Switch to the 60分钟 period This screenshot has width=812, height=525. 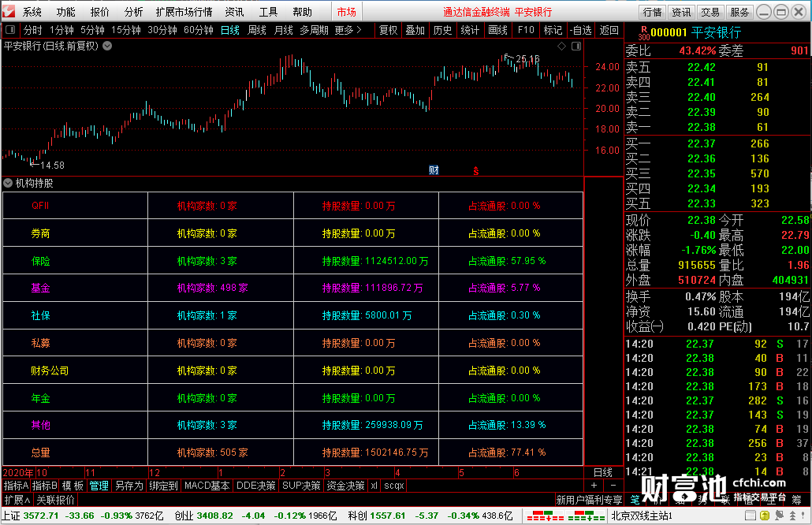coord(199,30)
